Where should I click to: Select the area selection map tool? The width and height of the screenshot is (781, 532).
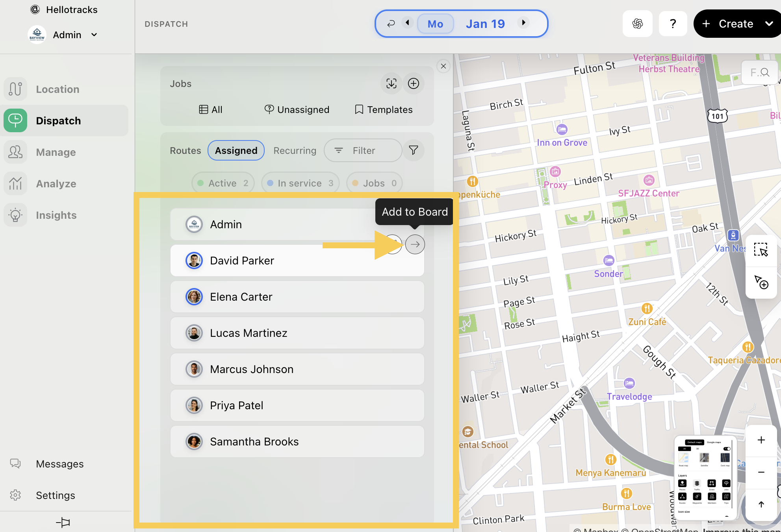click(761, 250)
